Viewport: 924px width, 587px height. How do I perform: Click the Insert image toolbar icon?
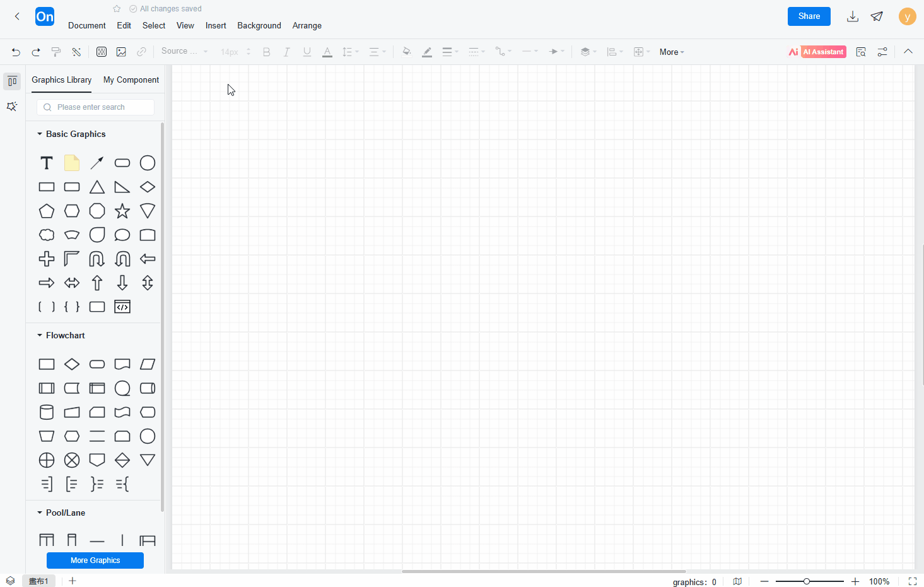coord(121,52)
